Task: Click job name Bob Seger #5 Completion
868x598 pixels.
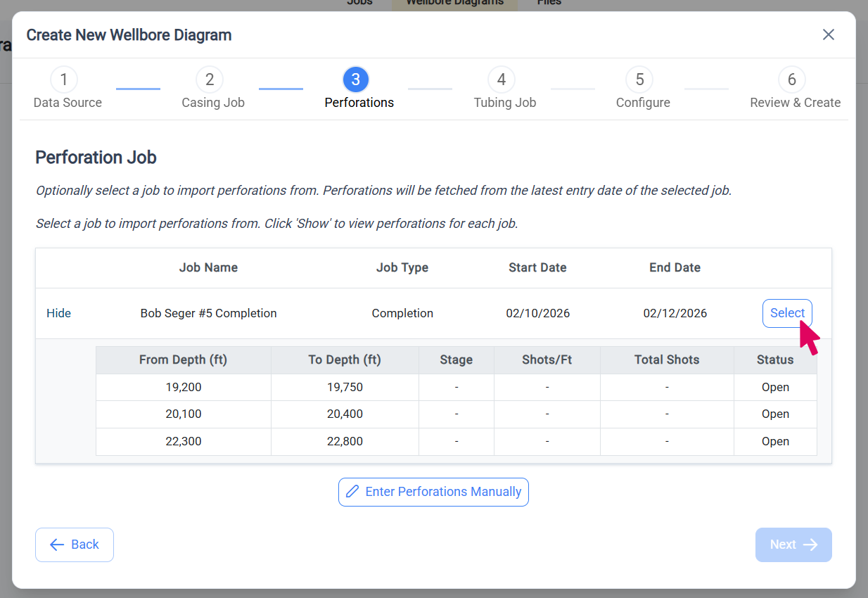Action: tap(208, 313)
